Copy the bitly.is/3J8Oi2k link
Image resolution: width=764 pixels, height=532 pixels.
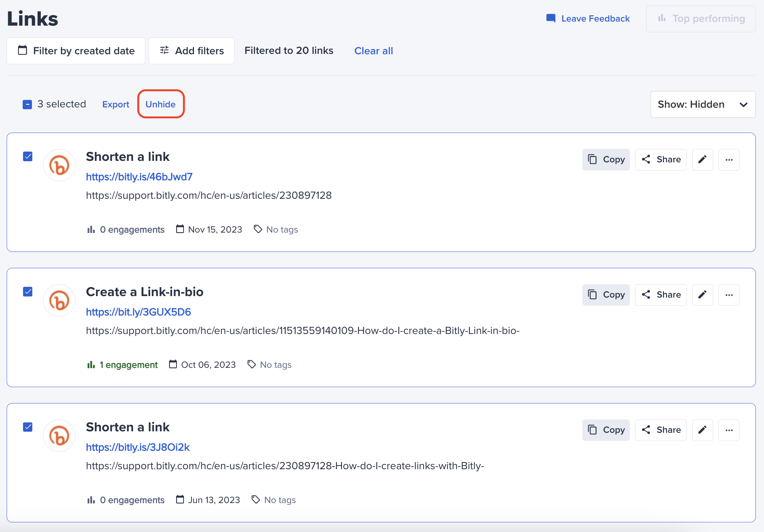click(x=606, y=430)
